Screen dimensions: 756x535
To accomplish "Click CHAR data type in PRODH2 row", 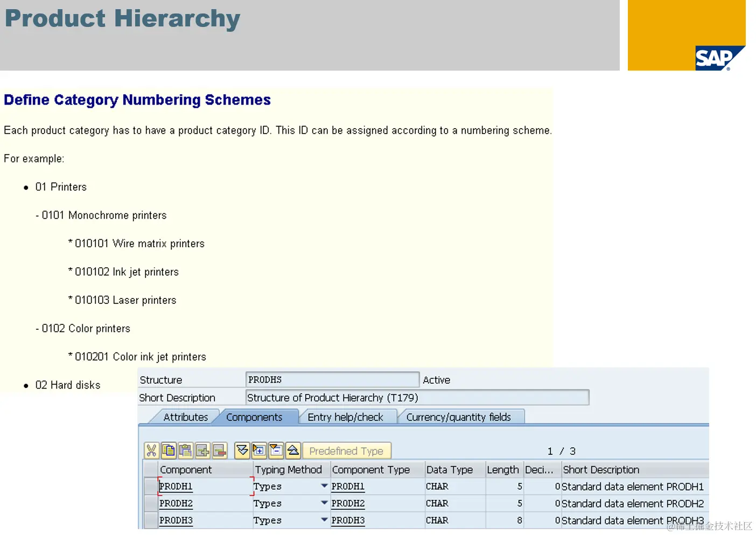I will pos(437,504).
